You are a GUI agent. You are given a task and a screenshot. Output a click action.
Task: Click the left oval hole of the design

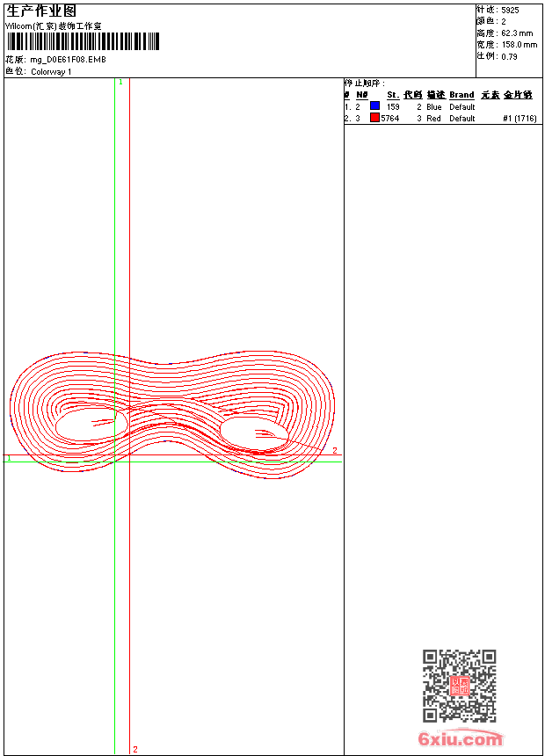pyautogui.click(x=91, y=424)
